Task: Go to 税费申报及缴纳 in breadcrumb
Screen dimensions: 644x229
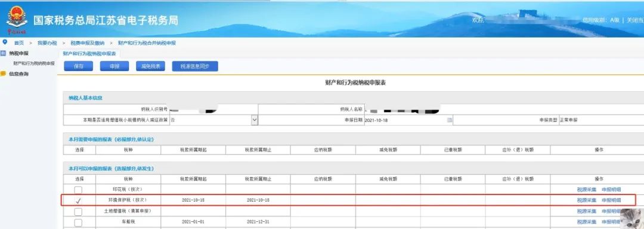Action: [x=87, y=43]
